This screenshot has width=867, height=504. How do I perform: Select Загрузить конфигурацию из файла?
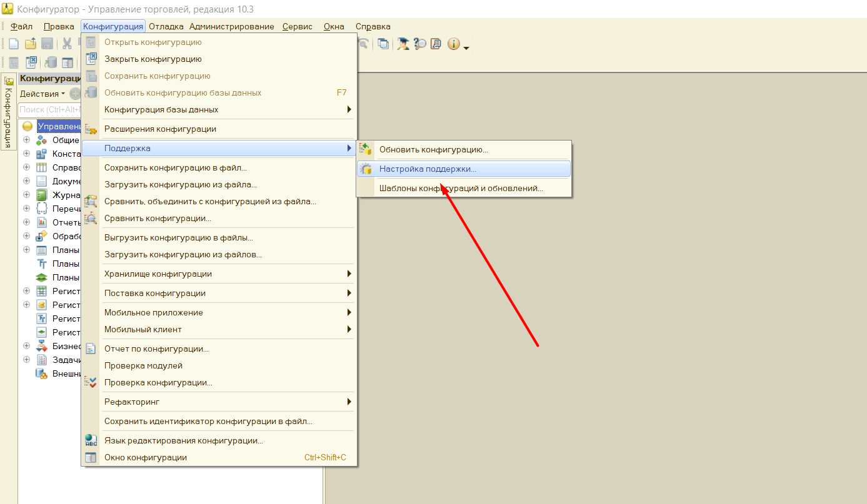pos(219,185)
